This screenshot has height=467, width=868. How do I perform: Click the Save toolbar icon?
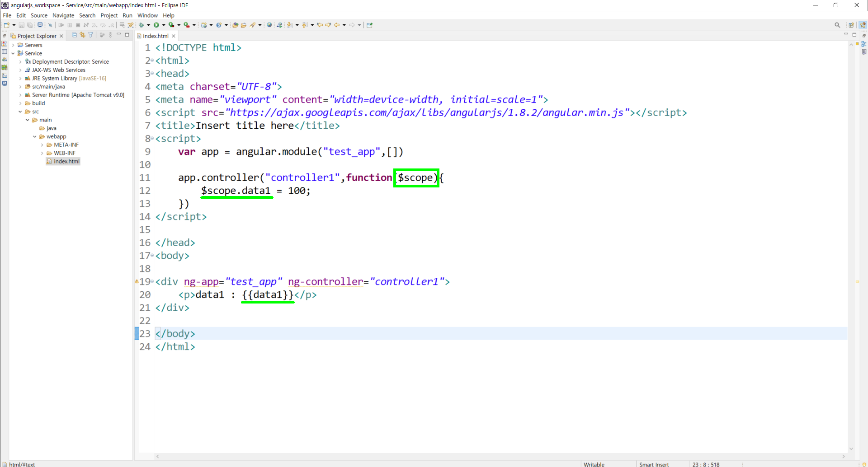(21, 25)
